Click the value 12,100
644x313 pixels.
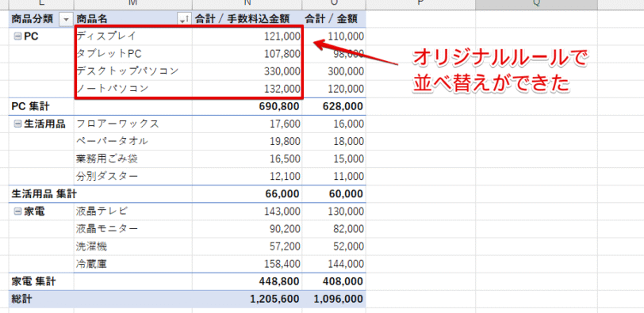(x=285, y=177)
